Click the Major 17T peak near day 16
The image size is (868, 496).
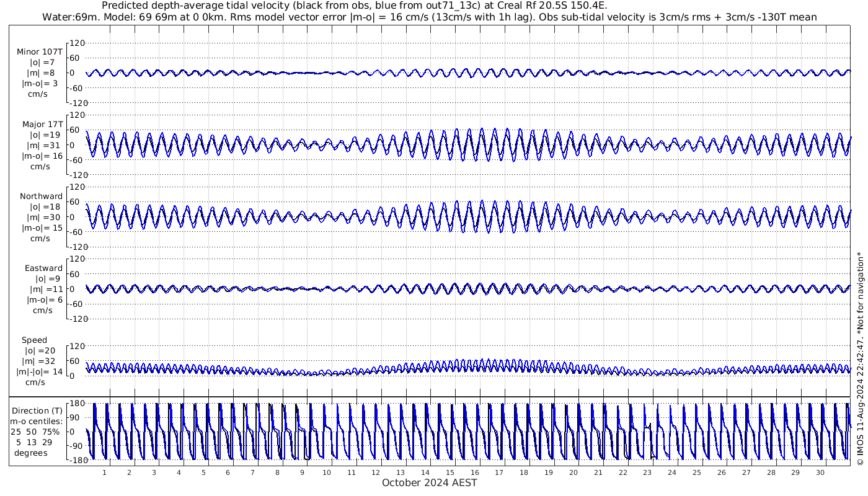pyautogui.click(x=482, y=129)
